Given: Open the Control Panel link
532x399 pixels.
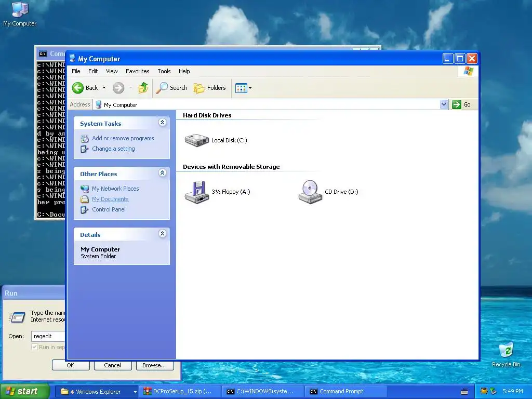Looking at the screenshot, I should click(x=109, y=210).
